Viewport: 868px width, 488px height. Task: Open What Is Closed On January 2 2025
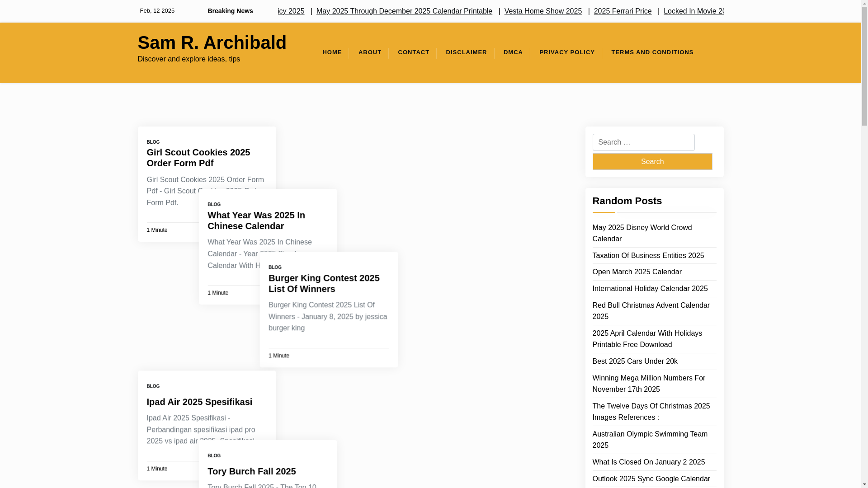[x=648, y=462]
